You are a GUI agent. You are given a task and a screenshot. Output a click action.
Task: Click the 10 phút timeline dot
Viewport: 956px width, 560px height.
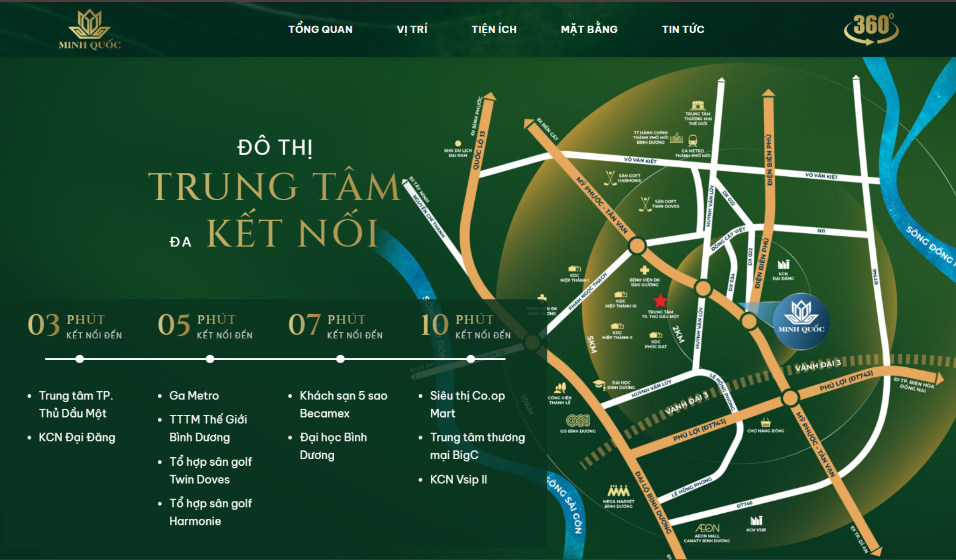[x=471, y=359]
